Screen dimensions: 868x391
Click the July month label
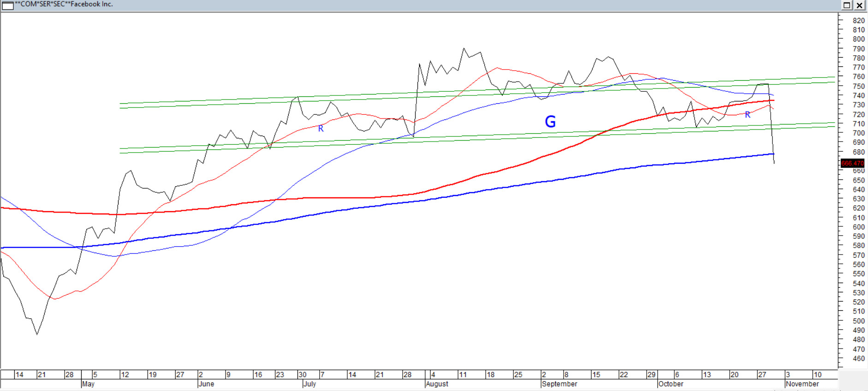click(309, 384)
